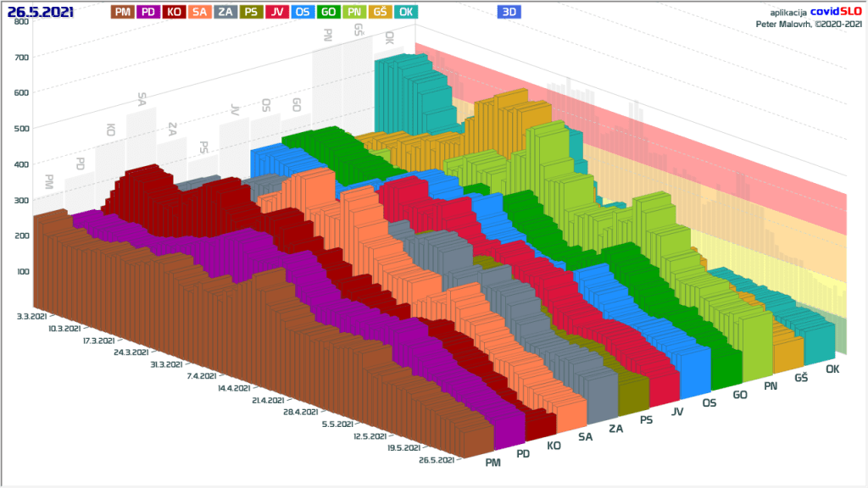The width and height of the screenshot is (868, 488).
Task: Click the date 26.5.2021 in top-left corner
Action: [x=40, y=12]
